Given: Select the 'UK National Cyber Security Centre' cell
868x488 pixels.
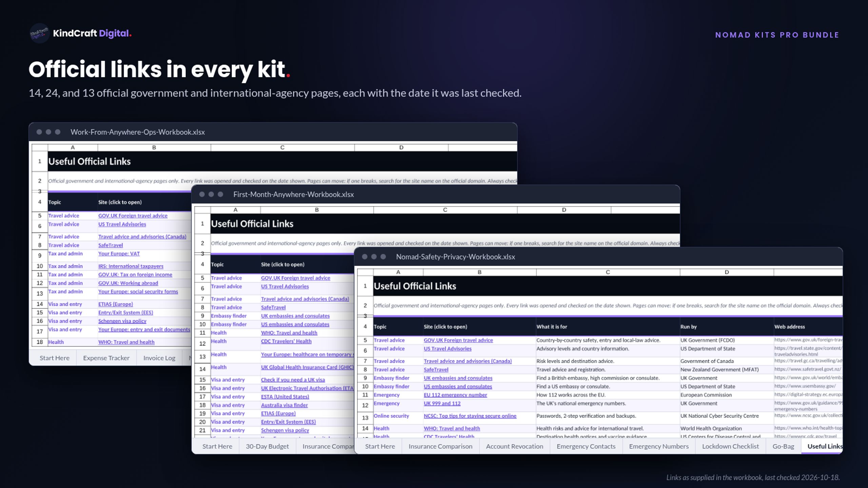Looking at the screenshot, I should pos(727,418).
